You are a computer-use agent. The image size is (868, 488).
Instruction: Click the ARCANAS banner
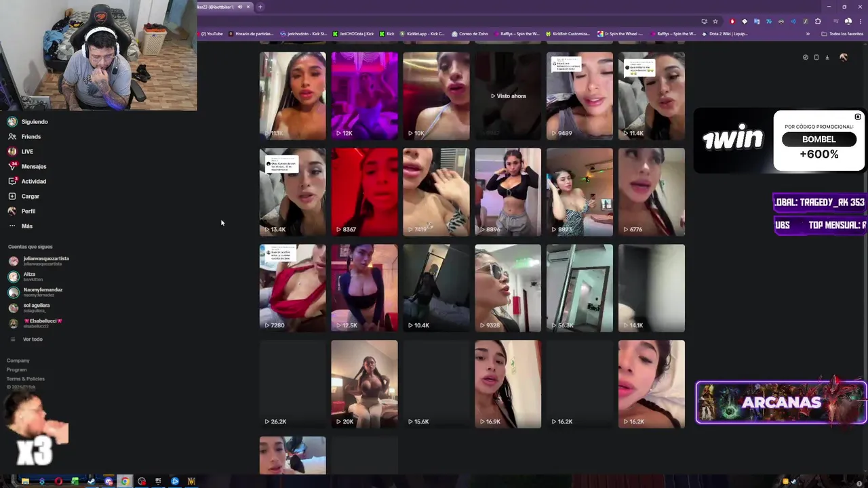[781, 403]
